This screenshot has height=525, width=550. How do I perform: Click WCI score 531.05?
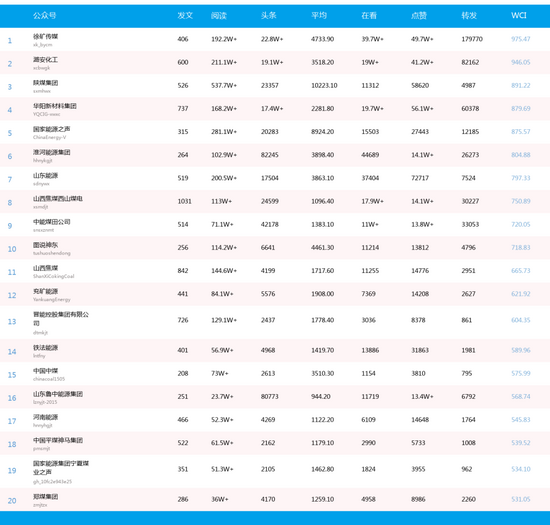521,499
